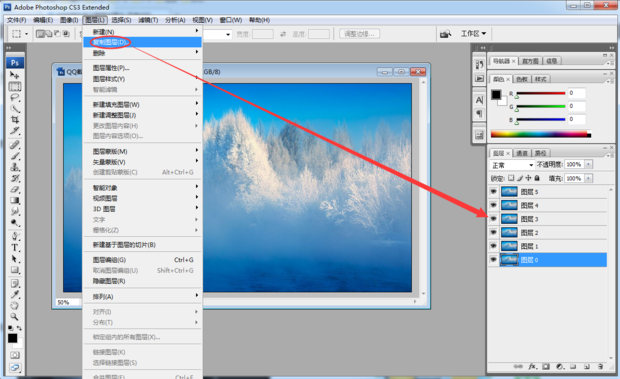This screenshot has height=379, width=620.
Task: Select the Hand tool
Action: point(15,305)
